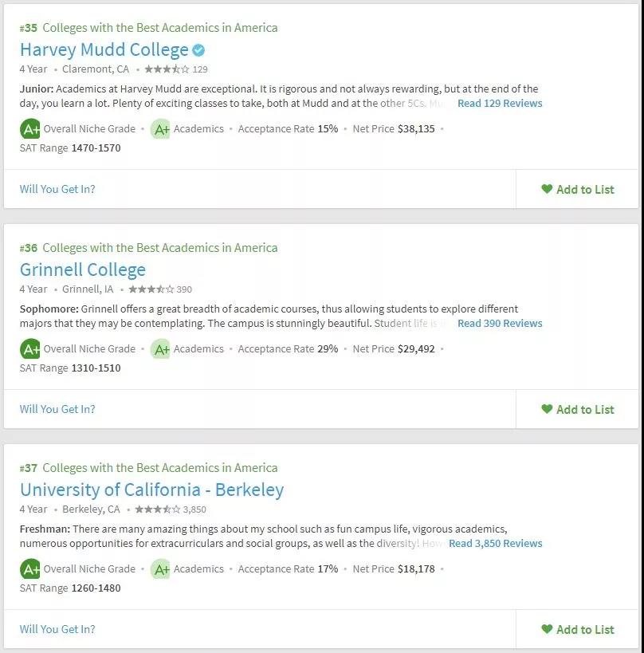This screenshot has width=644, height=653.
Task: Add Grinnell College to your list
Action: [577, 409]
